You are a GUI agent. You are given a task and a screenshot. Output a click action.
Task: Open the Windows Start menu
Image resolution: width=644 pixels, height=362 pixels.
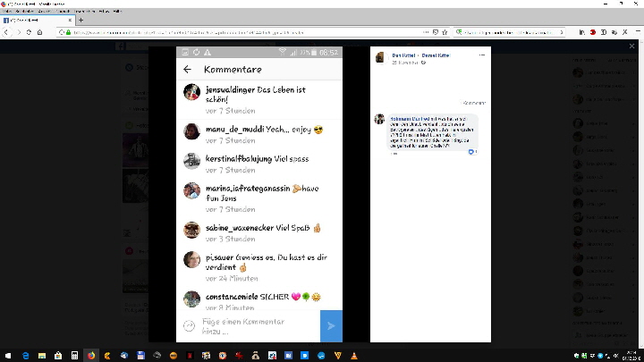tap(8, 355)
